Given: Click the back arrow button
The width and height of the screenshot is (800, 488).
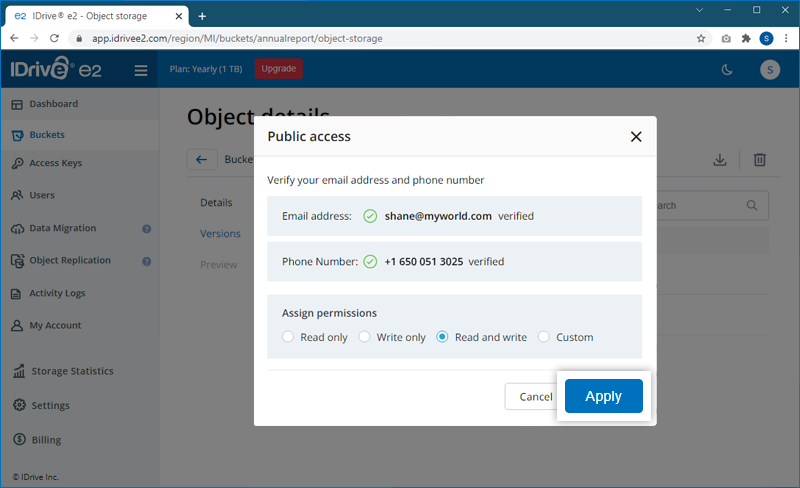Looking at the screenshot, I should [x=202, y=160].
